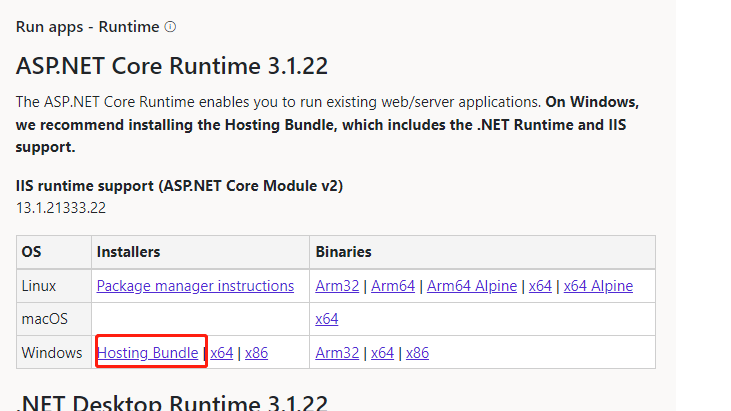Download the Linux x64 binary

point(540,286)
